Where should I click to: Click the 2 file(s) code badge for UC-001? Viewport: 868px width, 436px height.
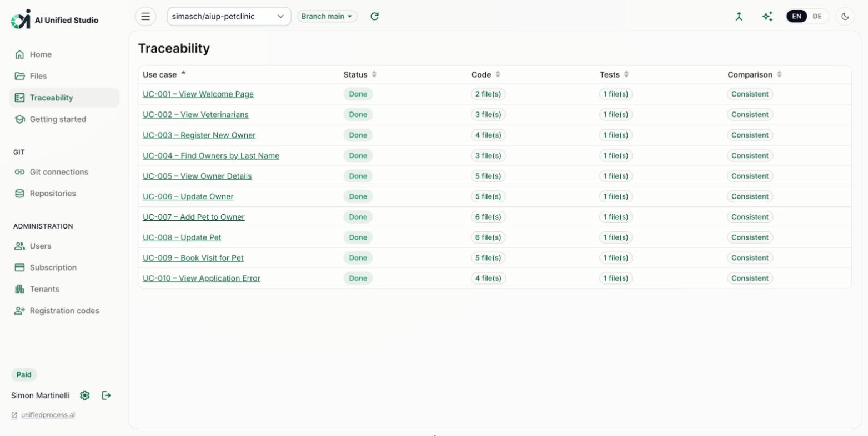pyautogui.click(x=488, y=94)
